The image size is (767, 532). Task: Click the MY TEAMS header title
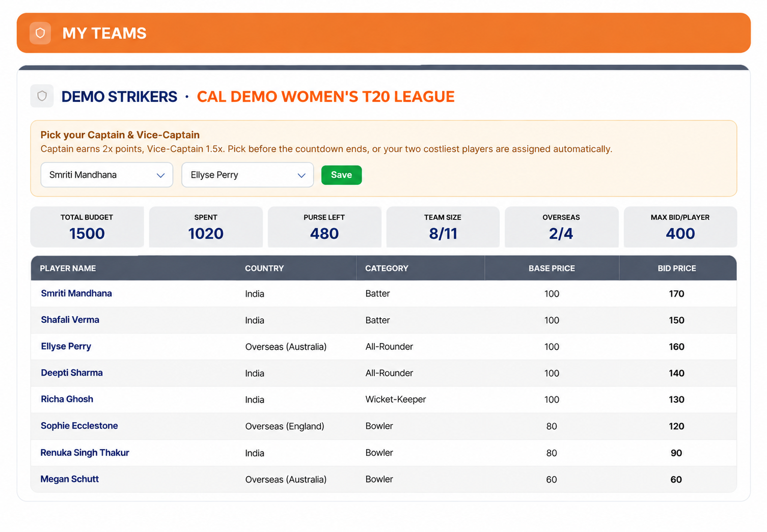coord(104,33)
